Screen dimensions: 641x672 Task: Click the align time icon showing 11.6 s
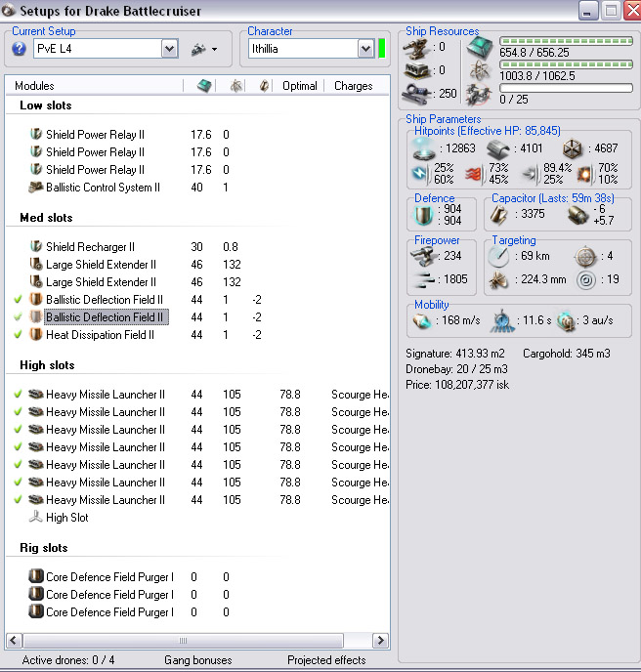[502, 320]
